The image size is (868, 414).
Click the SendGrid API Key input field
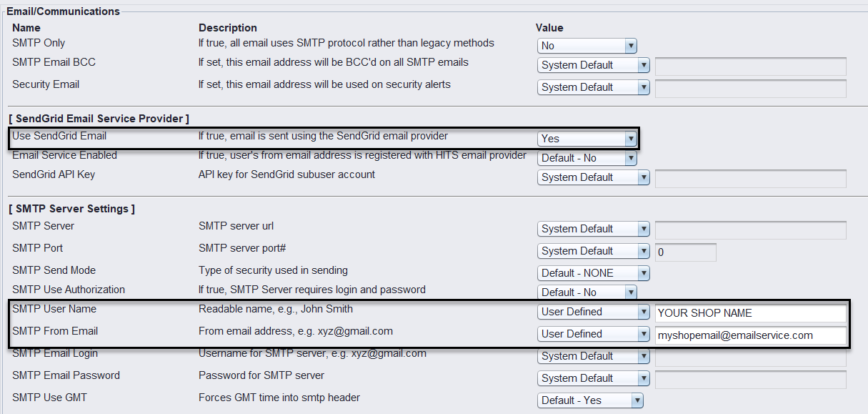click(x=750, y=179)
